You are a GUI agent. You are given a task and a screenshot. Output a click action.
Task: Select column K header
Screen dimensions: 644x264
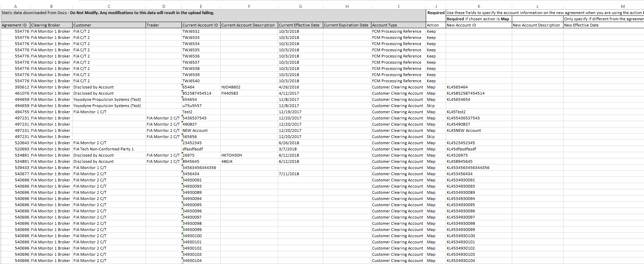pyautogui.click(x=479, y=6)
